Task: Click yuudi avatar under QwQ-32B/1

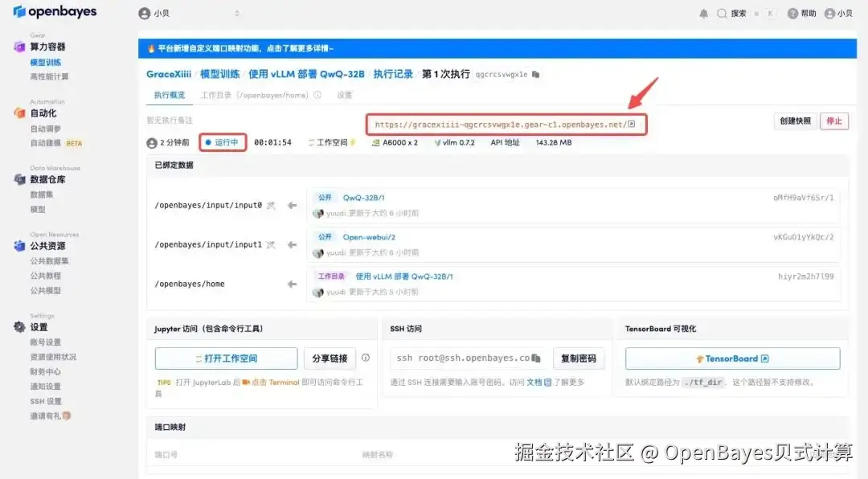Action: click(317, 214)
